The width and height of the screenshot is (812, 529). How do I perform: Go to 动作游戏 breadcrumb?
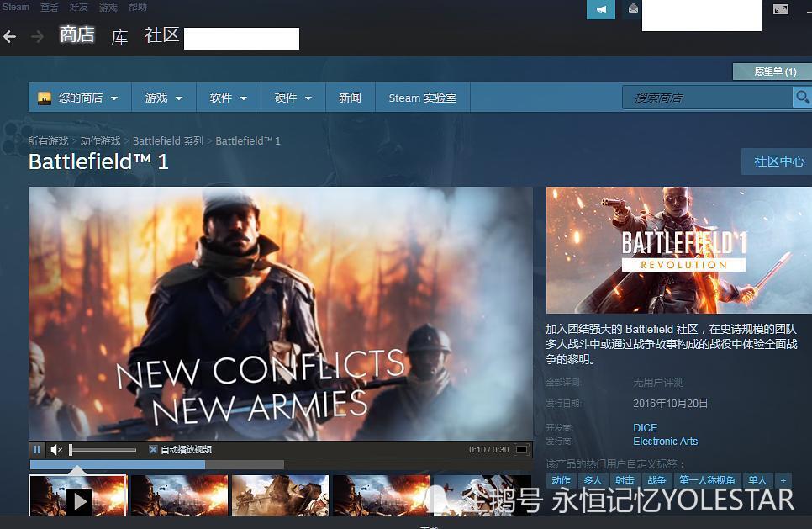101,141
